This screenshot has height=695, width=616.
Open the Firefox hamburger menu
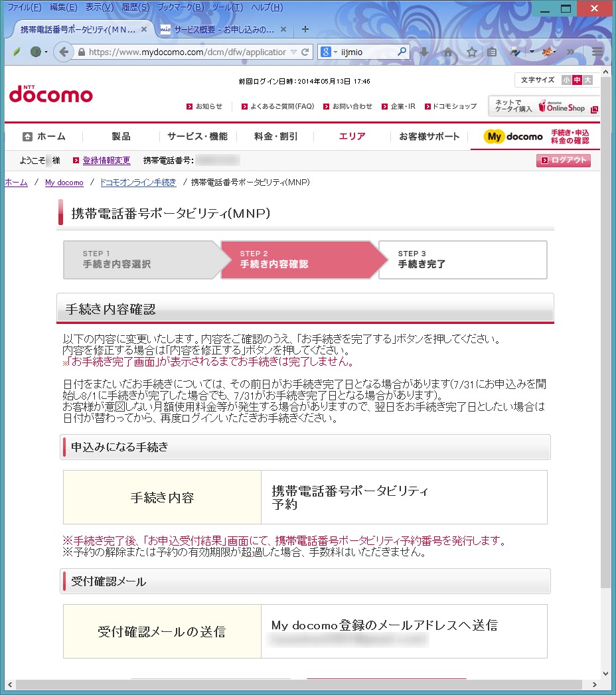point(597,52)
